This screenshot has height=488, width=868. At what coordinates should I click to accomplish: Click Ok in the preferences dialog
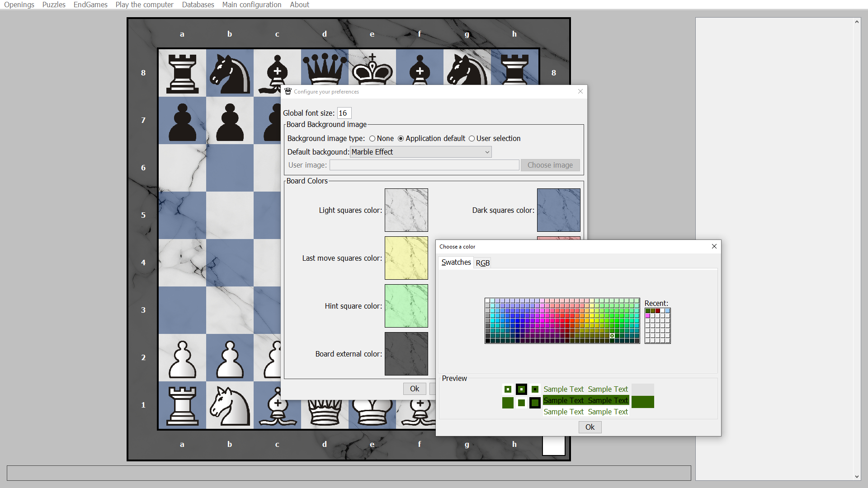[414, 389]
